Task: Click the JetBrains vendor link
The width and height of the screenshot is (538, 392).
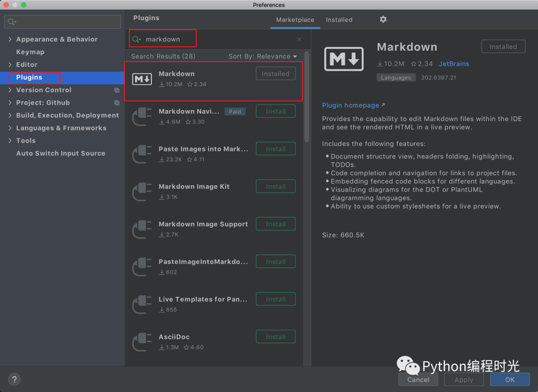Action: coord(453,64)
